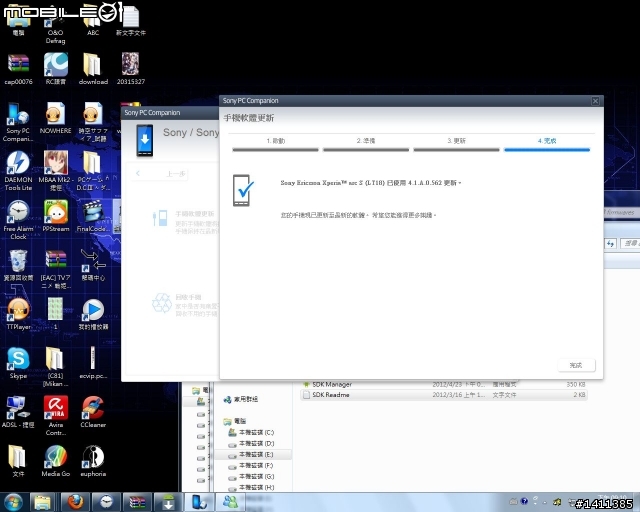Screen dimensions: 640x512
Task: Open Media Go desktop icon
Action: [x=56, y=461]
